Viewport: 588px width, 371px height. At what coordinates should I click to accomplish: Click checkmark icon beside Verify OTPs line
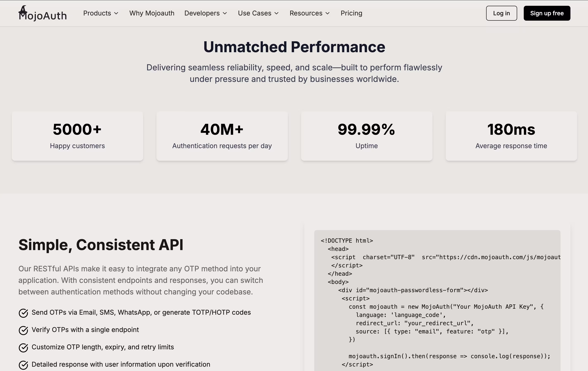point(23,330)
